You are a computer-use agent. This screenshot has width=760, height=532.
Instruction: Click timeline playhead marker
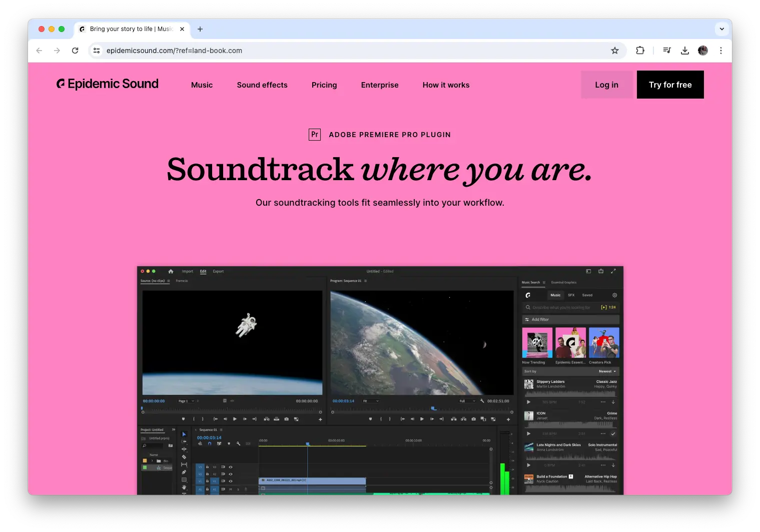[x=308, y=444]
